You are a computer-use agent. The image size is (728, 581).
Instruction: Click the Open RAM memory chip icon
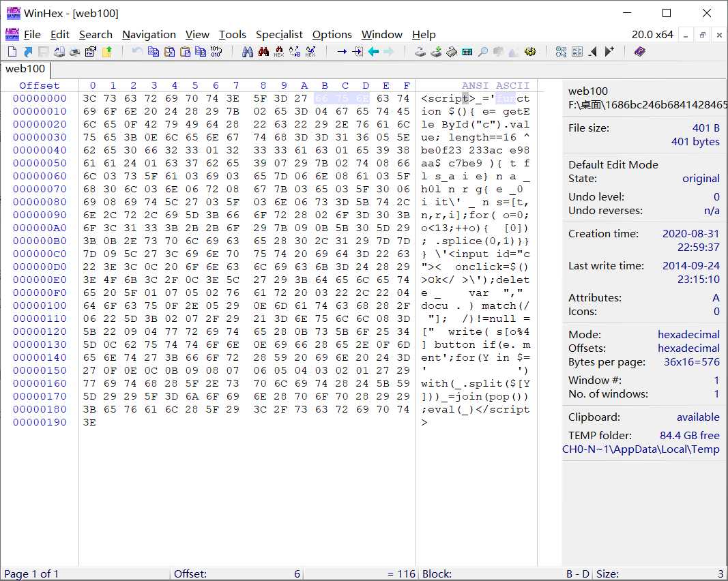tap(452, 52)
